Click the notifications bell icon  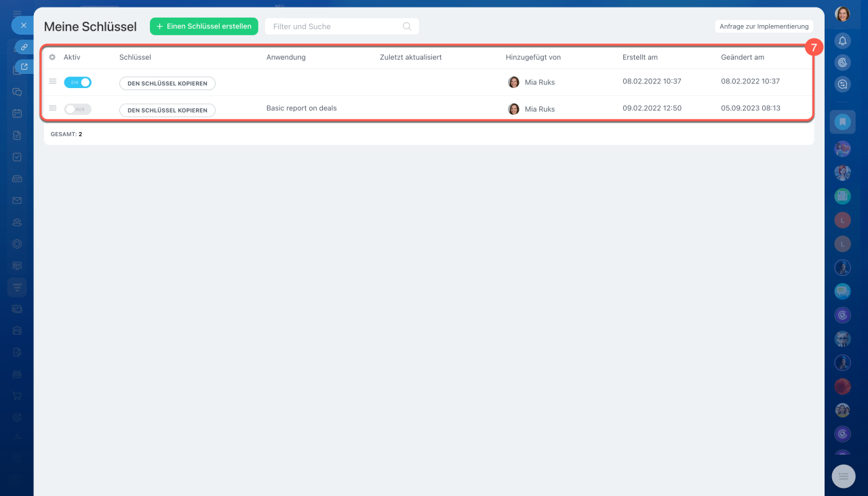tap(842, 41)
